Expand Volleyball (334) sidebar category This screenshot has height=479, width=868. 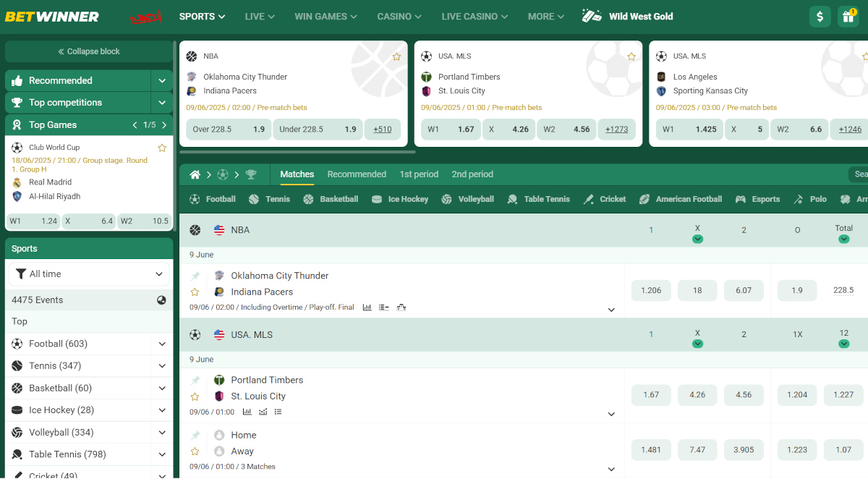click(161, 433)
